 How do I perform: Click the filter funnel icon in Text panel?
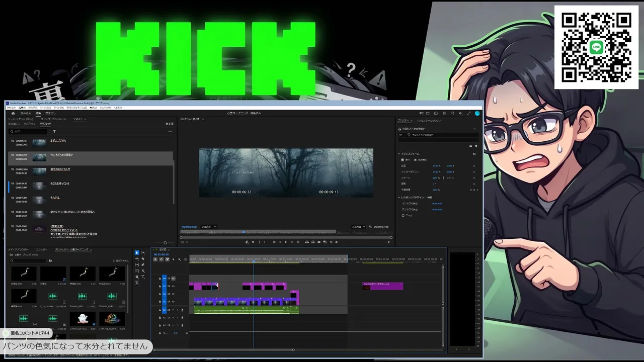[x=54, y=132]
